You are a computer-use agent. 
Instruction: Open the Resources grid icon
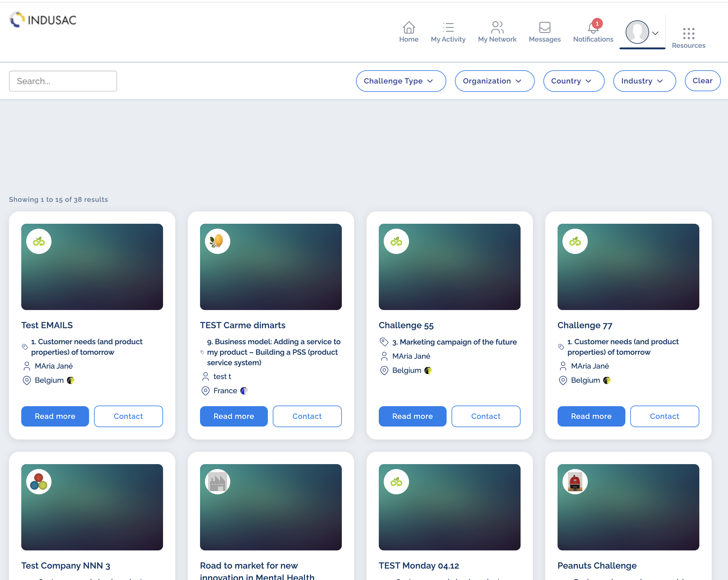tap(688, 34)
